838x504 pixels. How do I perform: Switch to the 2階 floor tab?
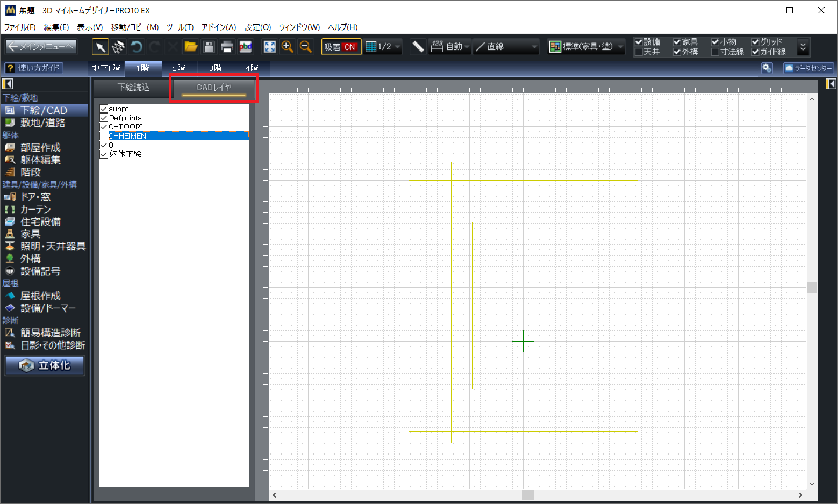(x=179, y=68)
